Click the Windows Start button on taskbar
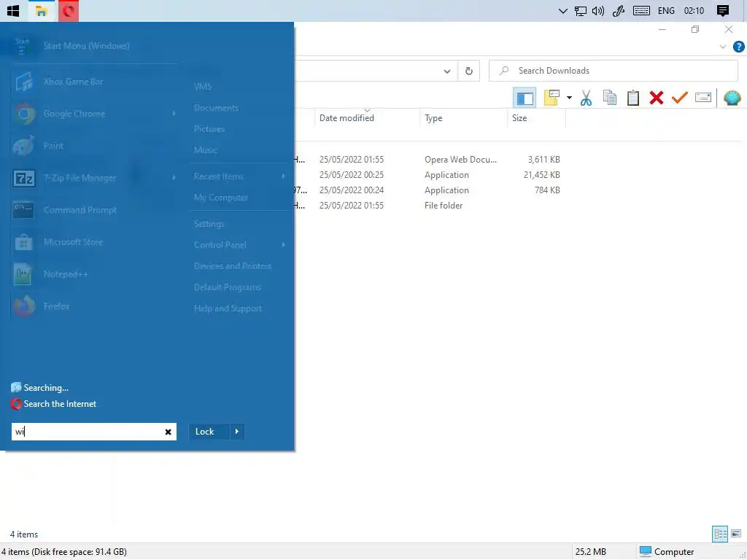 tap(13, 10)
